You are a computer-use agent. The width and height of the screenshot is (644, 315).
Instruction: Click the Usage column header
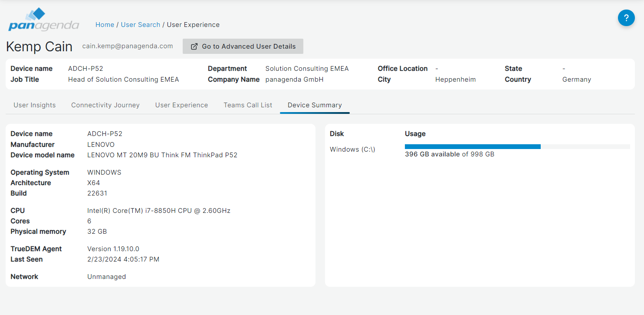coord(415,134)
